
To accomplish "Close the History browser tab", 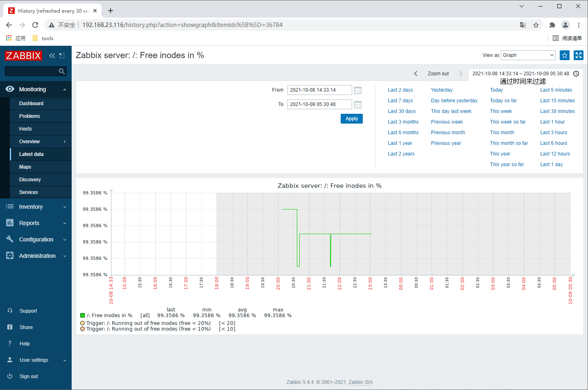I will pos(95,11).
